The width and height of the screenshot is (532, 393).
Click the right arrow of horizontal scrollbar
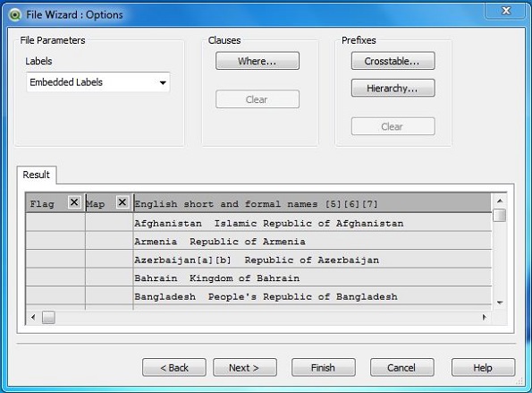click(484, 317)
